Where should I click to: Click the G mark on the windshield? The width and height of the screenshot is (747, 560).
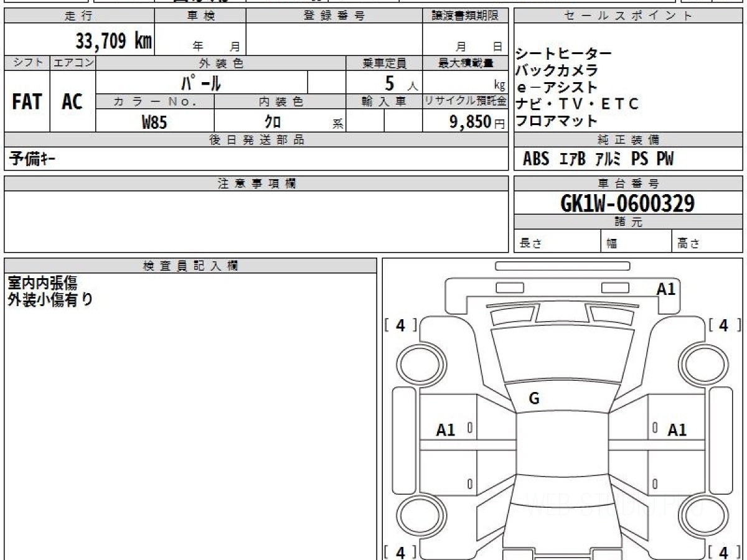coord(533,399)
